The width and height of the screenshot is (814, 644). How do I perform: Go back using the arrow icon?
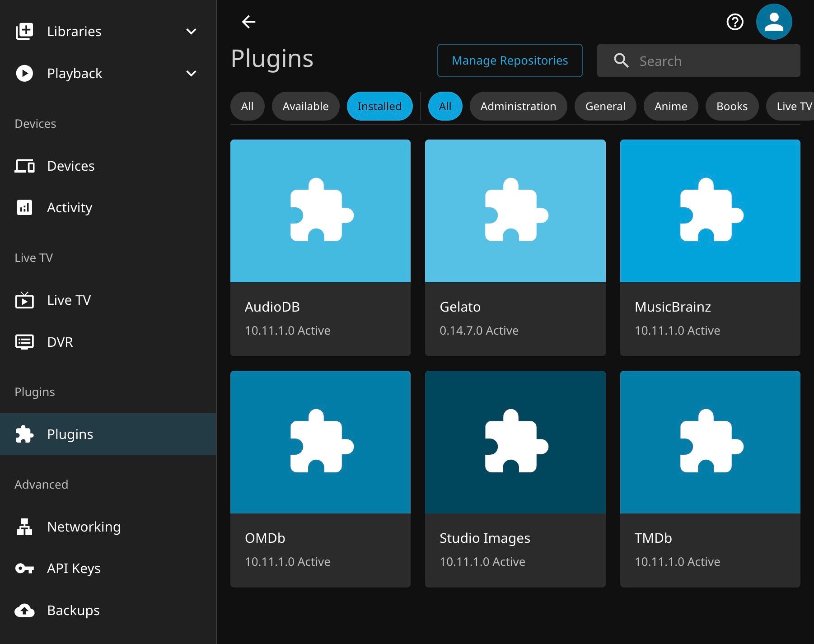pyautogui.click(x=248, y=22)
